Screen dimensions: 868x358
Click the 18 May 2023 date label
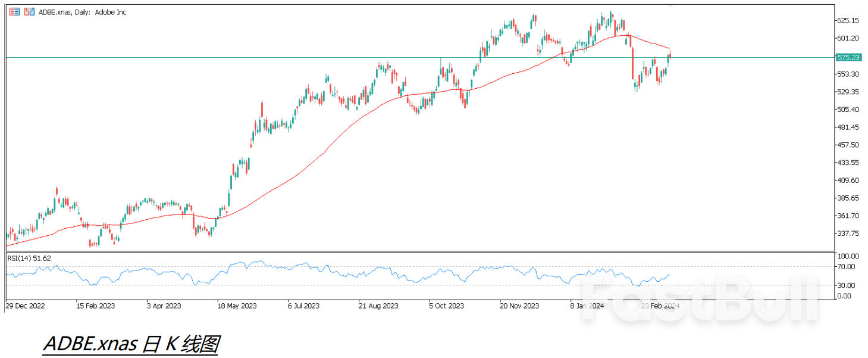point(236,306)
